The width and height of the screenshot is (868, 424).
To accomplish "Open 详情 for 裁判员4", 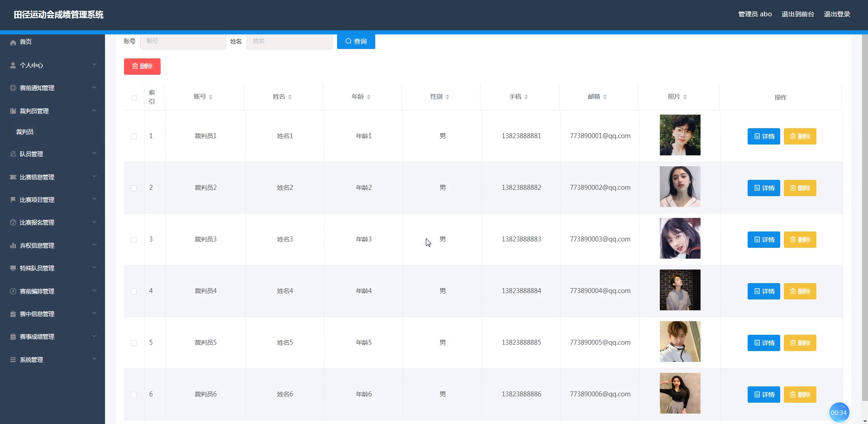I will coord(764,291).
